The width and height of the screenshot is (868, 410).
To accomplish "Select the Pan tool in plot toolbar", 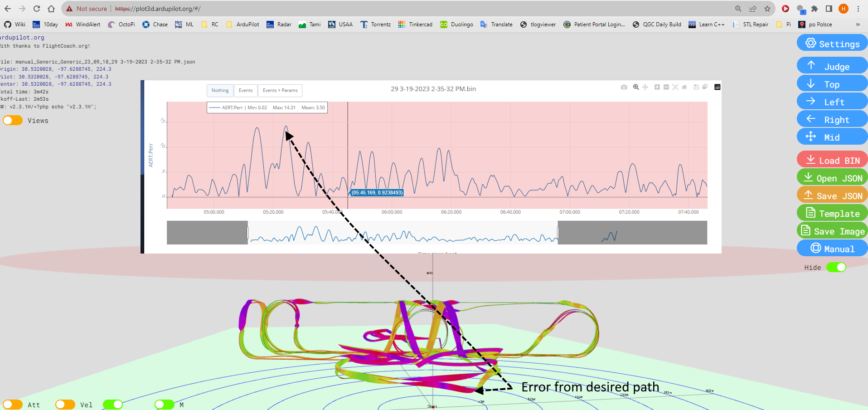I will (x=645, y=87).
